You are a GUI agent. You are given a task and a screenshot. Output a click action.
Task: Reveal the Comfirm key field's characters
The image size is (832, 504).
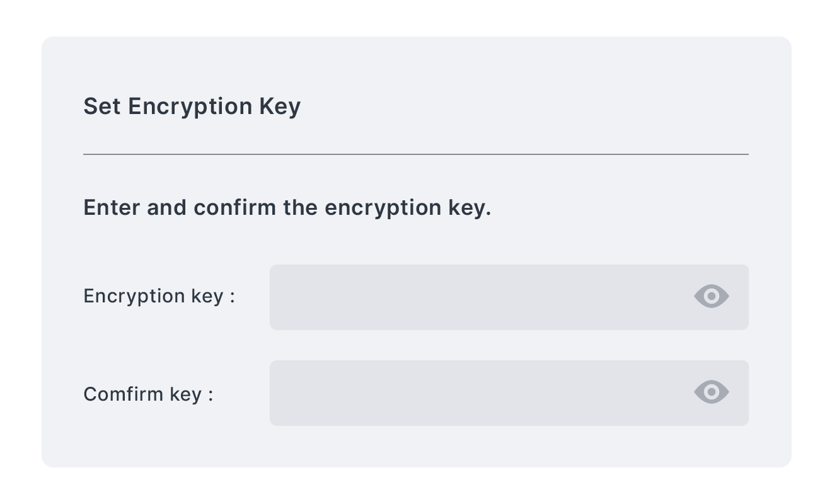tap(711, 392)
